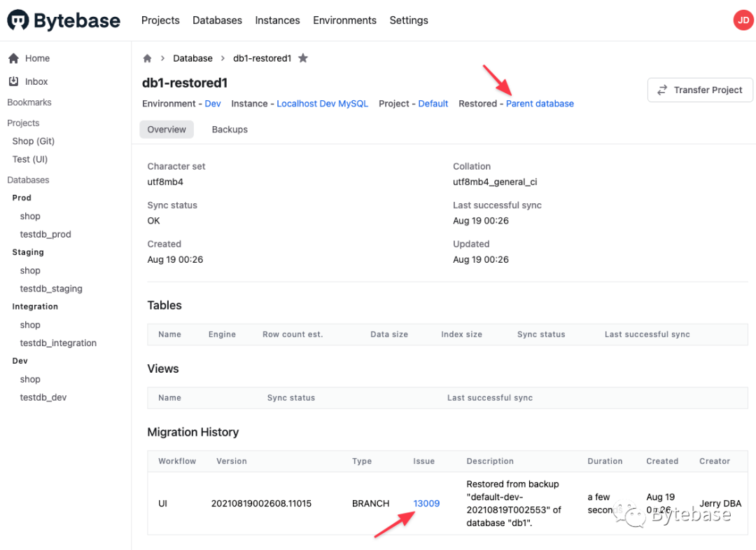Click the Sync status OK value
Image resolution: width=756 pixels, height=550 pixels.
pos(153,221)
